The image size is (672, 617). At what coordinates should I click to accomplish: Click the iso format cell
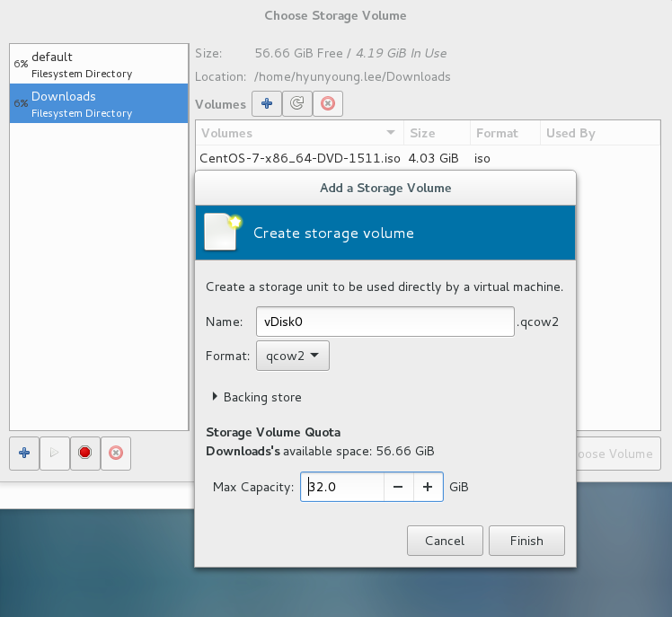tap(482, 159)
